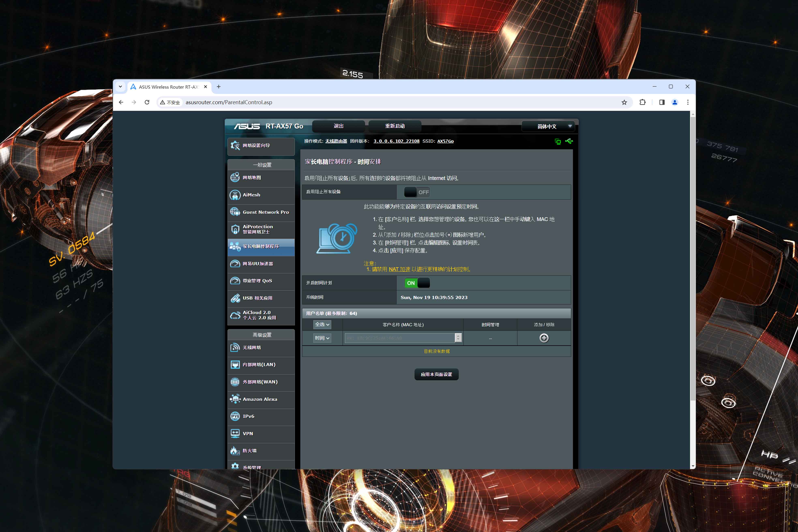This screenshot has width=798, height=532.
Task: Click the green USB status icon
Action: [x=569, y=141]
